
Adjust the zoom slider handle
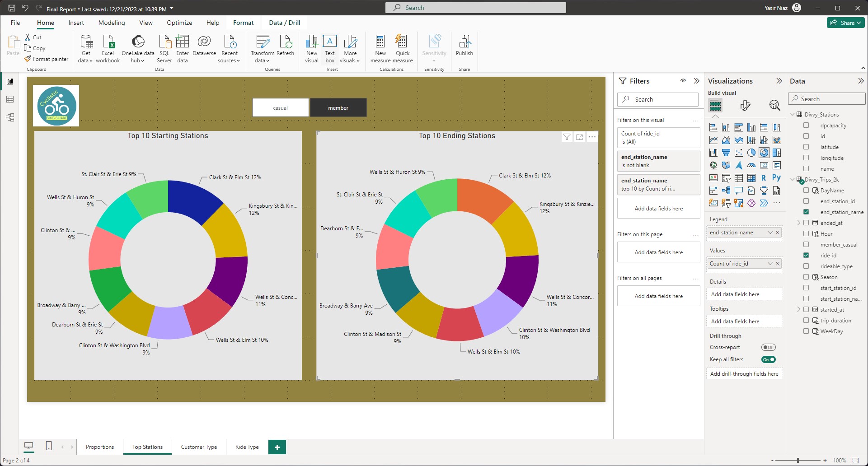[798, 460]
